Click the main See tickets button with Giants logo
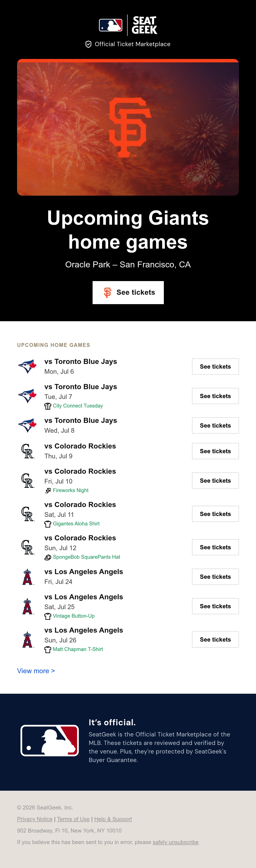This screenshot has height=868, width=256. click(128, 292)
